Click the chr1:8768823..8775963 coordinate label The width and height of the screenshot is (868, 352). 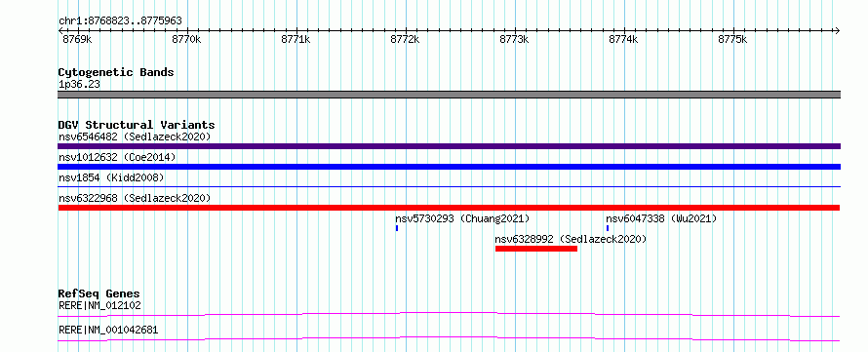tap(120, 21)
